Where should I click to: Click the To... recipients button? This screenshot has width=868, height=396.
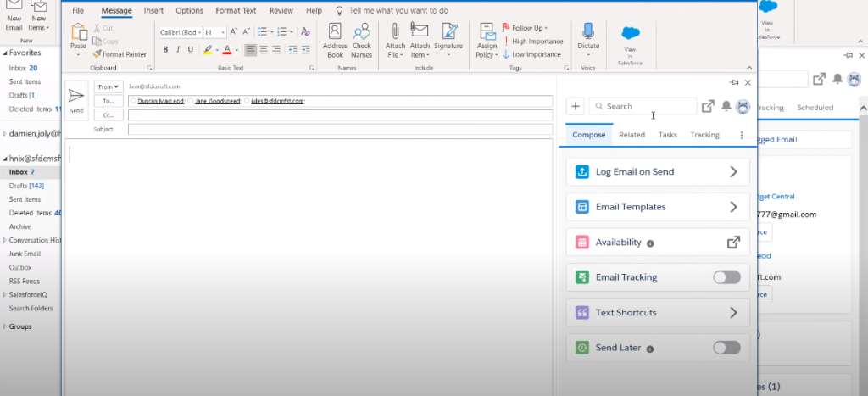[108, 101]
